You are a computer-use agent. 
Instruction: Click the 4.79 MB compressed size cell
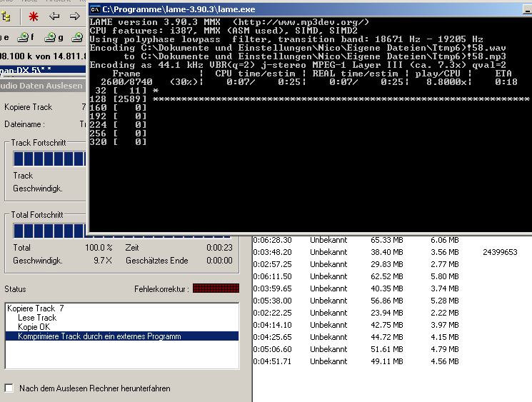coord(444,349)
